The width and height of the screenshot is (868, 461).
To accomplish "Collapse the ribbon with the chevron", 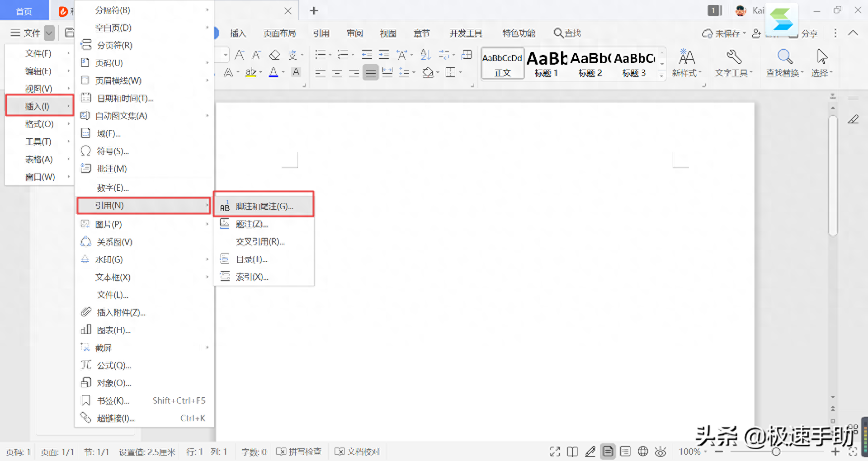I will tap(853, 33).
